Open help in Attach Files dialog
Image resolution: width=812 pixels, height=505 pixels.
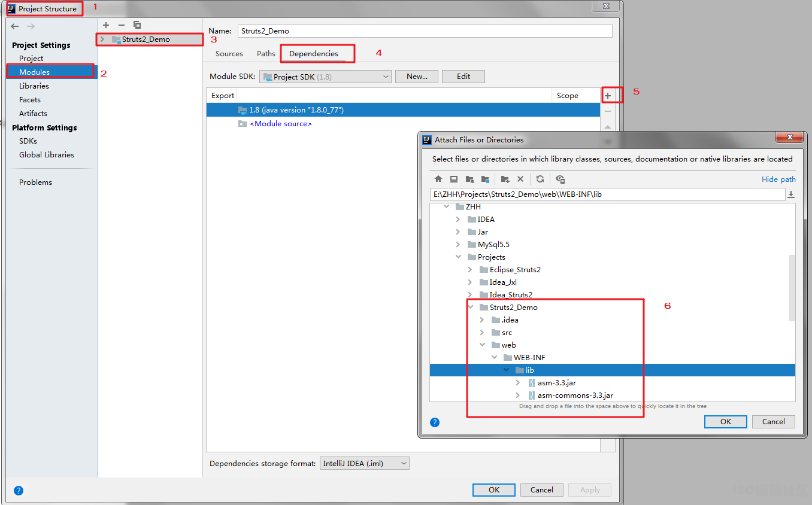point(435,422)
